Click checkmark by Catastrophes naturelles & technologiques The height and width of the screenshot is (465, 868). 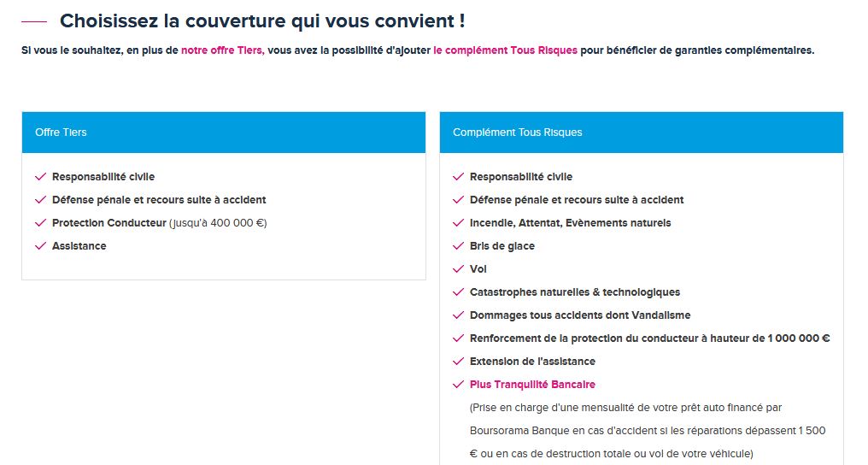(x=458, y=292)
